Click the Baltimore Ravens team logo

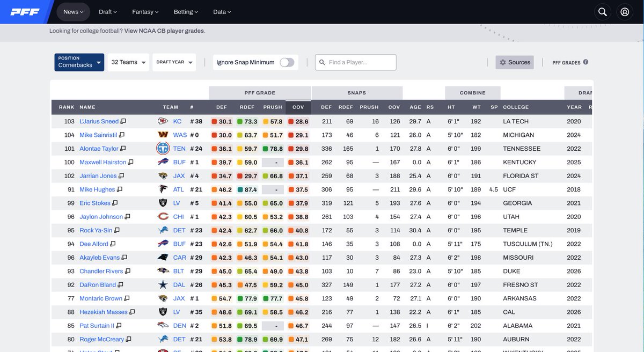click(x=163, y=272)
